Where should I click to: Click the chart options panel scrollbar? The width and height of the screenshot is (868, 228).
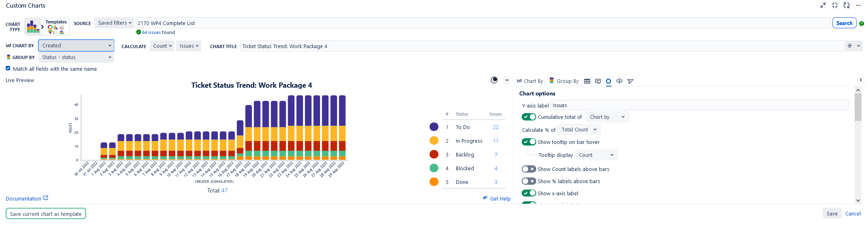point(858,107)
